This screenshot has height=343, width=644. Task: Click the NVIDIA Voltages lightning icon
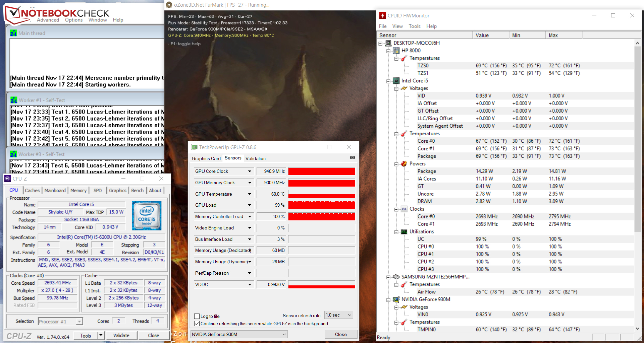404,307
